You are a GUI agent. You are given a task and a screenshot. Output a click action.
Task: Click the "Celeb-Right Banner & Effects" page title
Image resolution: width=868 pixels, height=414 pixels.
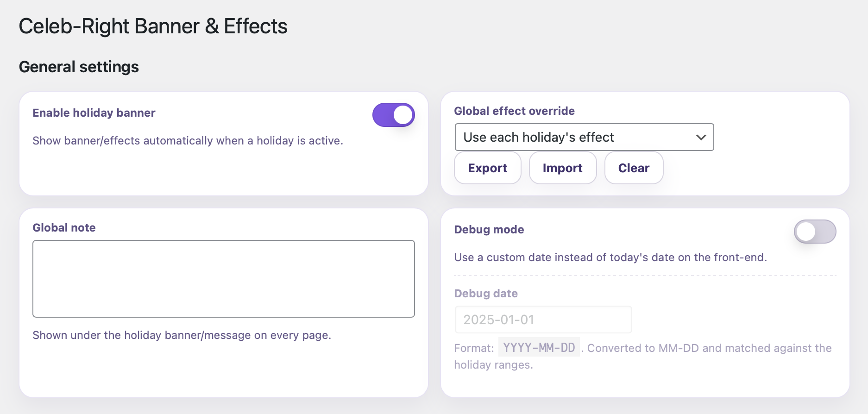tap(153, 26)
